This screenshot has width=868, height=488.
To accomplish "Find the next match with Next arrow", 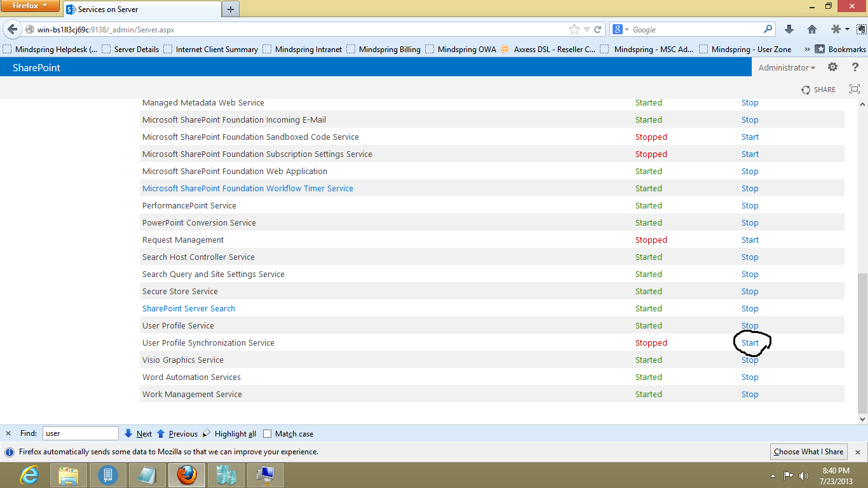I will [x=138, y=433].
